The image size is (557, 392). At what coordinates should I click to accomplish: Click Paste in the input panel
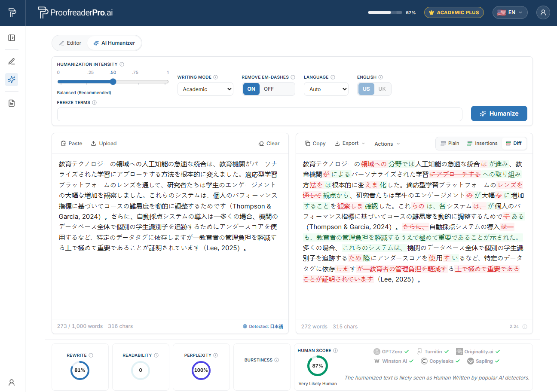coord(71,144)
